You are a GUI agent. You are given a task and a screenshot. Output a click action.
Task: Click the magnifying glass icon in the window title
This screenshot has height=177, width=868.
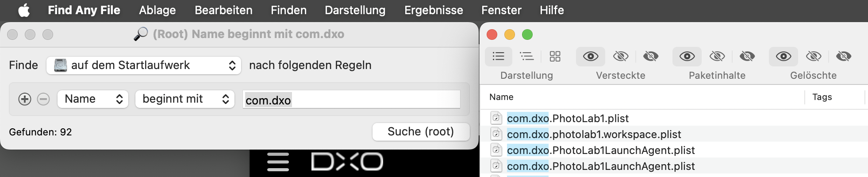141,34
